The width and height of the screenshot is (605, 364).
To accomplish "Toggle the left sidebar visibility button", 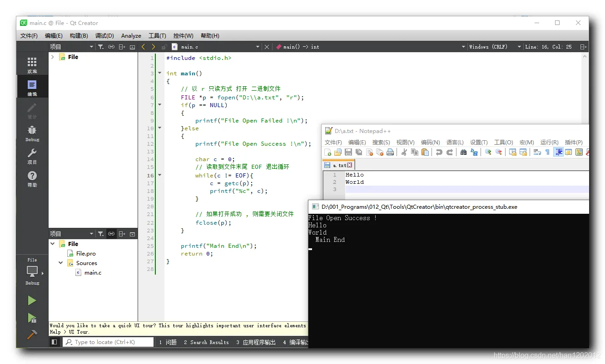I will 55,342.
